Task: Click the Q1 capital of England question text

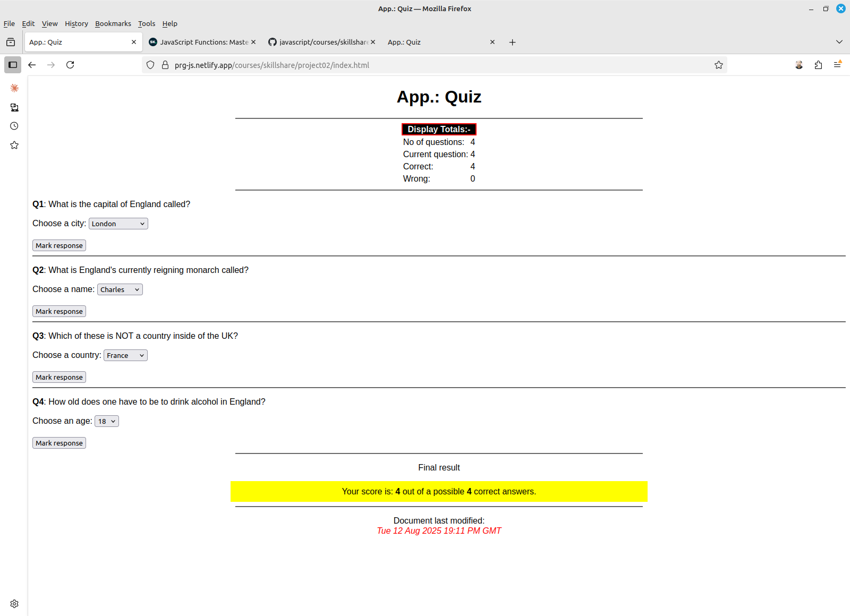Action: 112,204
